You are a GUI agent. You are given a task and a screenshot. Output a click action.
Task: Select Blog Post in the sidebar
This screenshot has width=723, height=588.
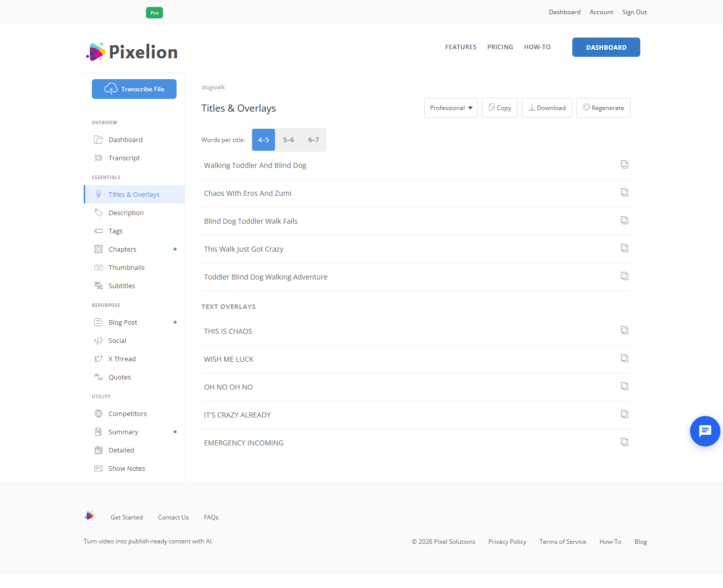point(134,322)
